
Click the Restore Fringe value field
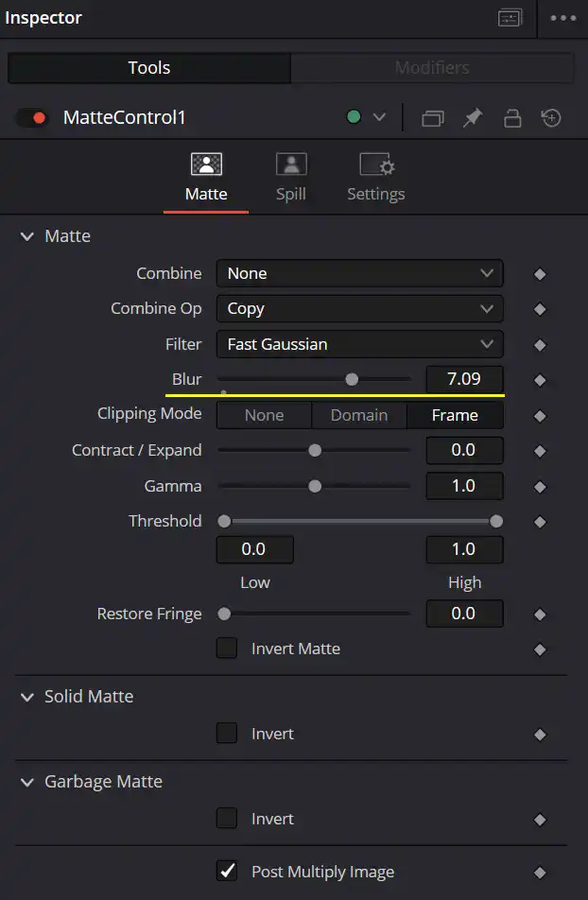[x=464, y=614]
